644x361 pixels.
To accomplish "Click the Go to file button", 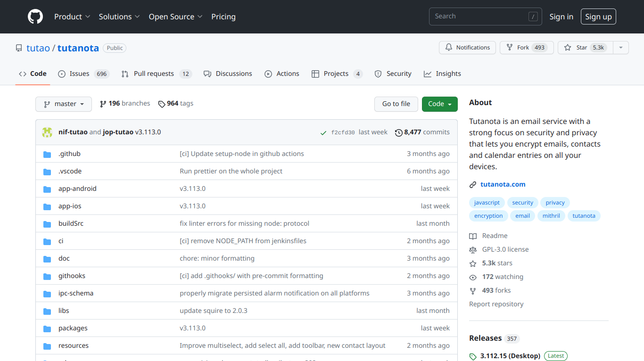I will click(x=396, y=104).
